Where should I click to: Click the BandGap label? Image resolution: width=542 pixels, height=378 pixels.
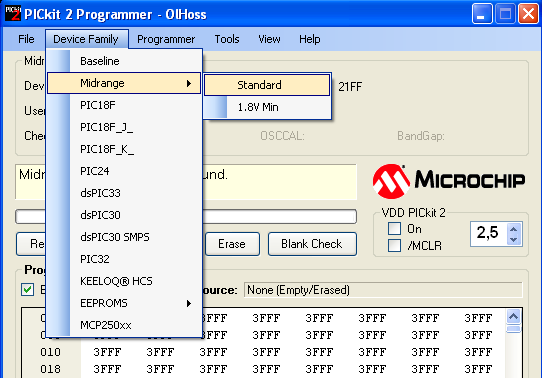[421, 136]
